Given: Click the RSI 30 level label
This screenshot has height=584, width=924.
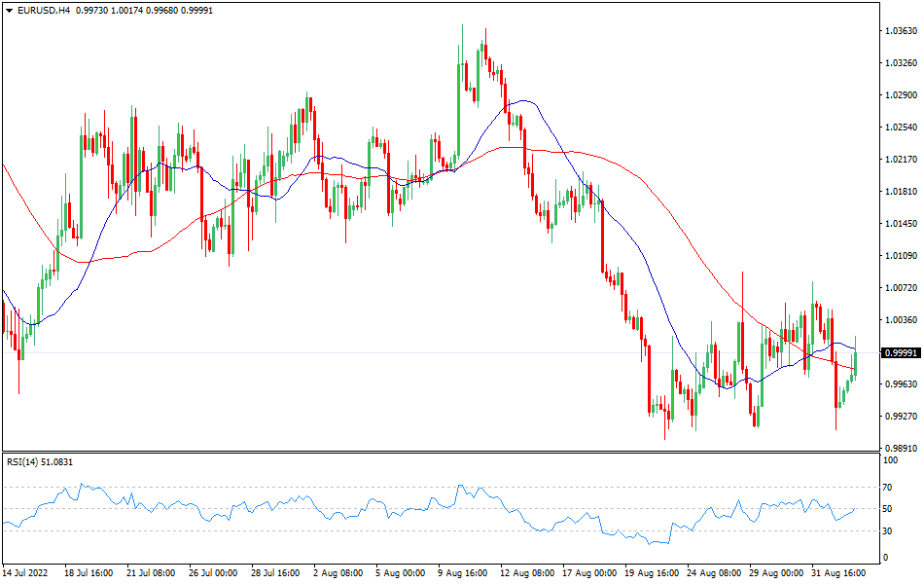Looking at the screenshot, I should point(887,530).
